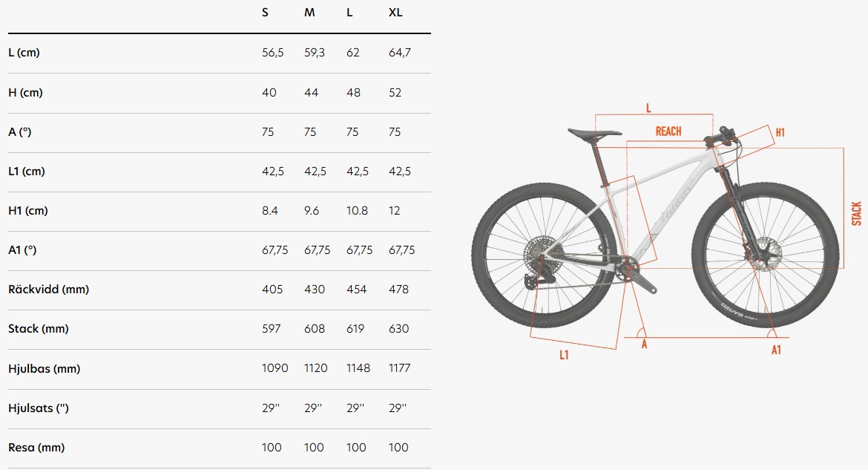Click the A1 angle label under front wheel
Screen dimensions: 868x470
776,350
